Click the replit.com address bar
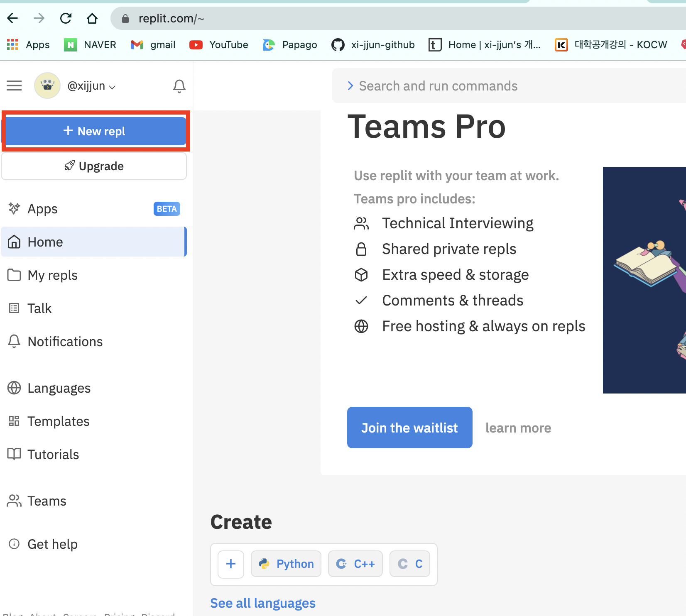 click(399, 18)
